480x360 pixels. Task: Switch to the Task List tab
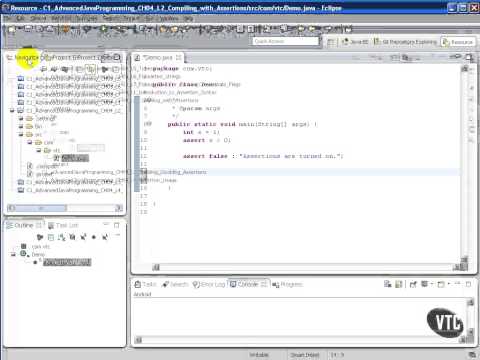tap(63, 226)
